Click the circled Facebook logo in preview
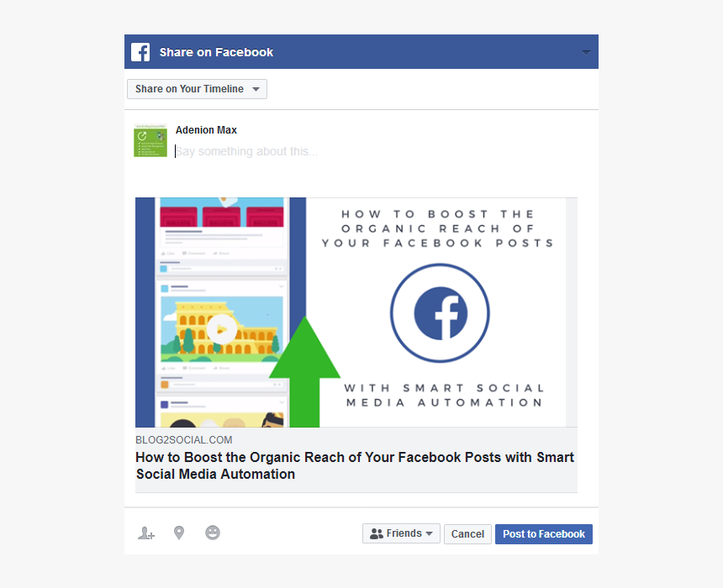The height and width of the screenshot is (588, 723). pyautogui.click(x=440, y=312)
